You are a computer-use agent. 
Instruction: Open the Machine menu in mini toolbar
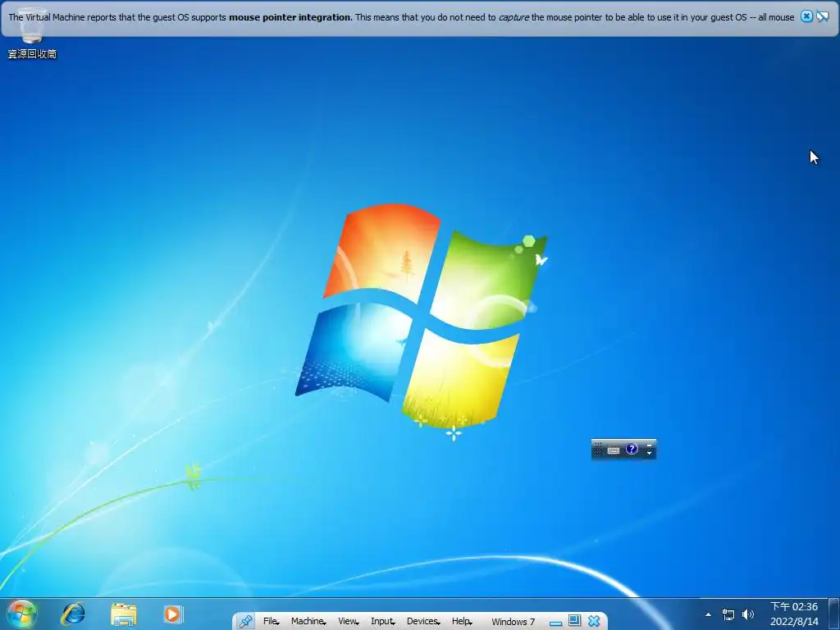[308, 622]
